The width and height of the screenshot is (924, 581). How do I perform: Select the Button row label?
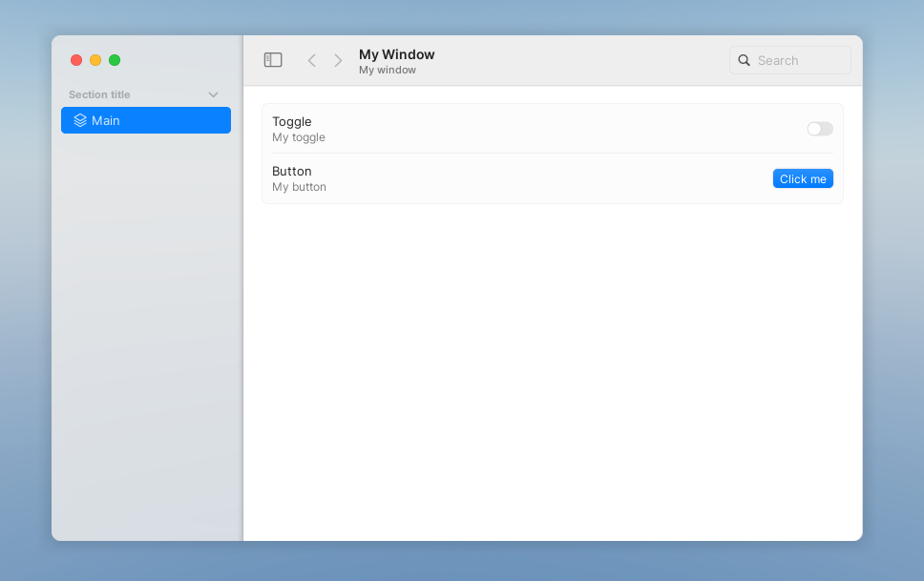click(292, 171)
